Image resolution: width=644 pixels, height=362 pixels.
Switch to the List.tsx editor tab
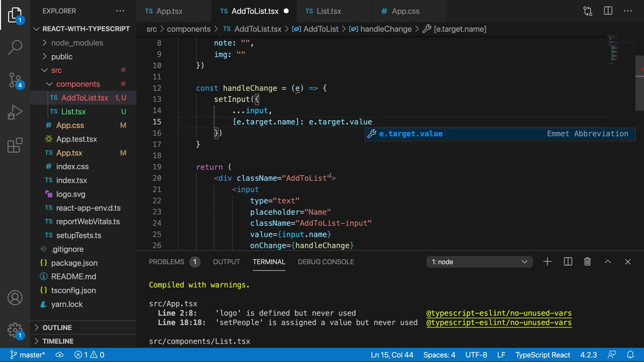[334, 11]
